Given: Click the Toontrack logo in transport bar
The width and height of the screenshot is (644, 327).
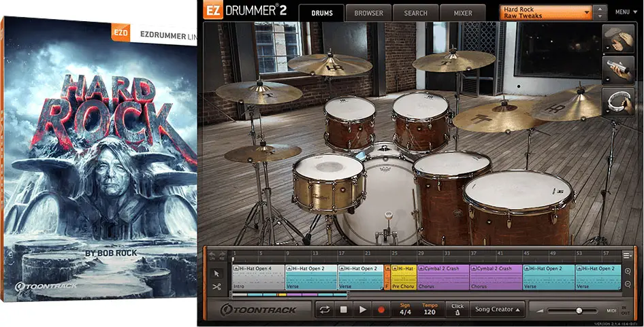Looking at the screenshot, I should pos(258,310).
